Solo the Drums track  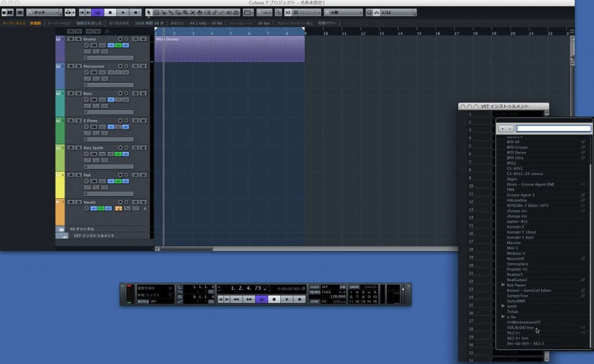pos(78,39)
